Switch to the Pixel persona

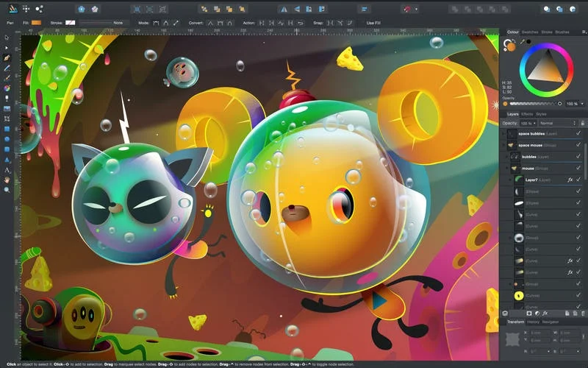tap(26, 9)
